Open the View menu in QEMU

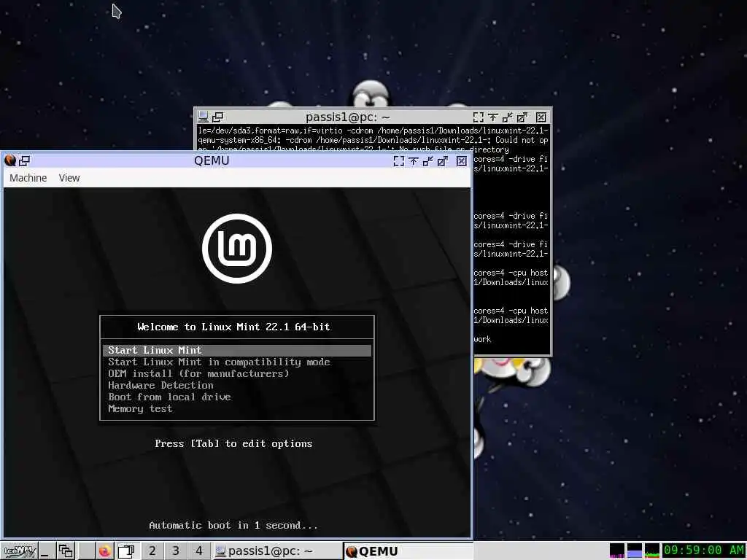pos(69,178)
